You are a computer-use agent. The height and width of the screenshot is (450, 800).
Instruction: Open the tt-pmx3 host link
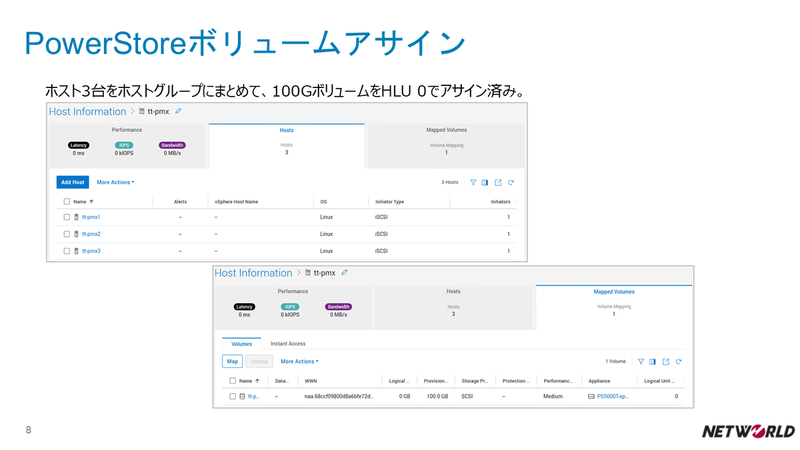tap(91, 251)
